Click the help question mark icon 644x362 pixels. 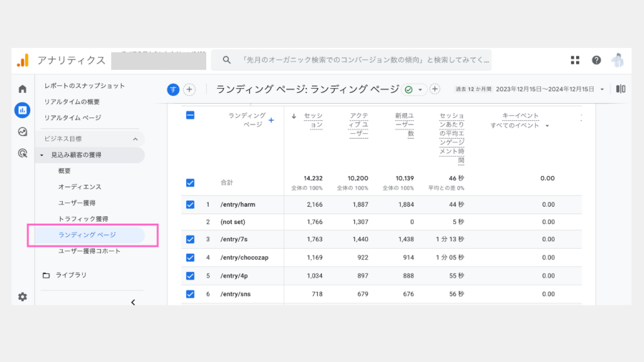coord(596,60)
